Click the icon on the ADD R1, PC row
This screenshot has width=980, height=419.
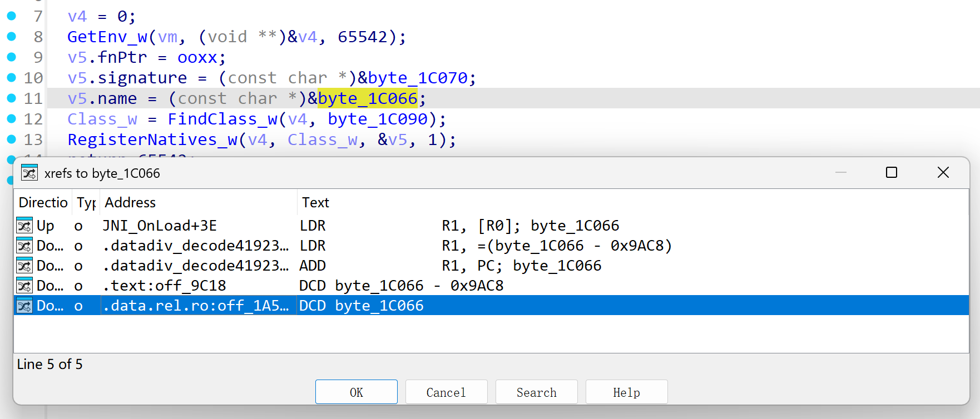point(24,266)
